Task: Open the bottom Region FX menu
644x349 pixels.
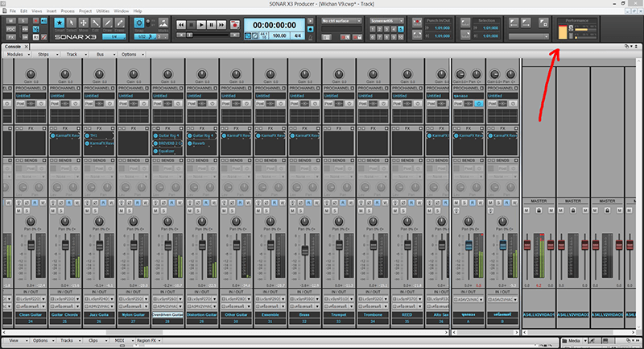Action: coord(148,340)
